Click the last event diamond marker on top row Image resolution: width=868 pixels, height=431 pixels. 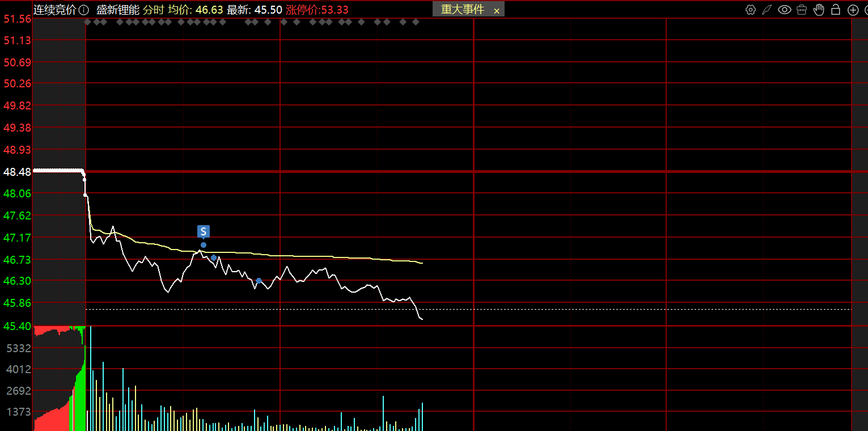coord(416,22)
